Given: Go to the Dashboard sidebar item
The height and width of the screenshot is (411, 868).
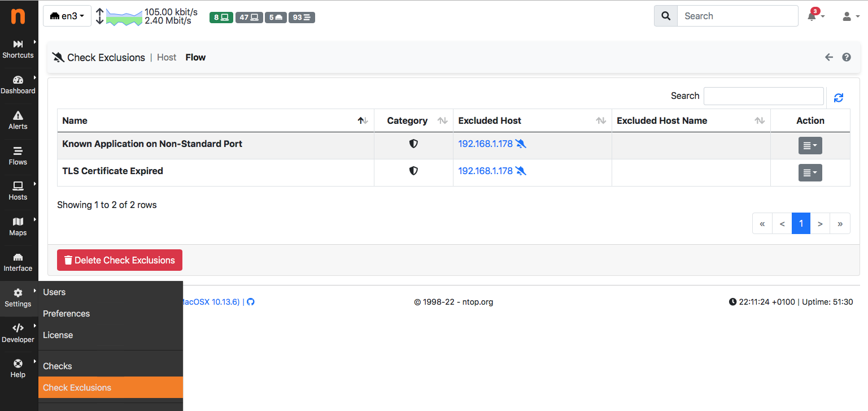Looking at the screenshot, I should [x=18, y=85].
